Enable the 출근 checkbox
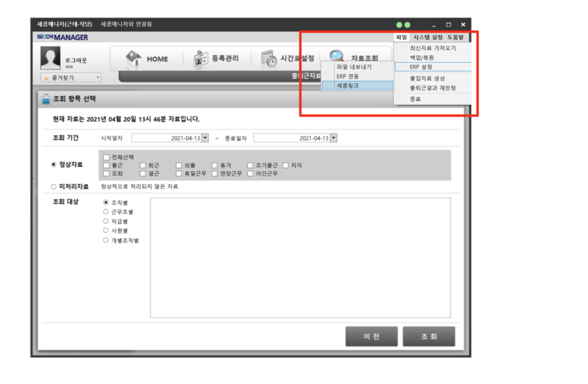The image size is (588, 384). 106,165
